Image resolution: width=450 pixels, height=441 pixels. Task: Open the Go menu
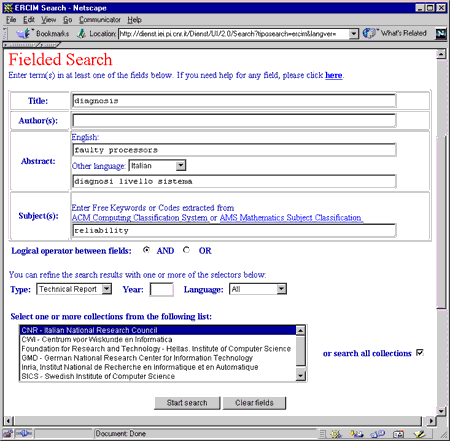(68, 20)
